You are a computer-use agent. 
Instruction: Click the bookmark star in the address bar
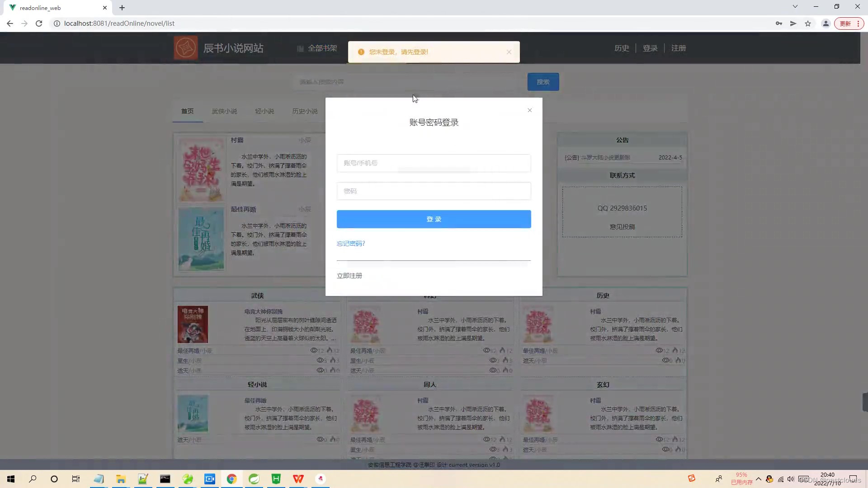tap(808, 23)
